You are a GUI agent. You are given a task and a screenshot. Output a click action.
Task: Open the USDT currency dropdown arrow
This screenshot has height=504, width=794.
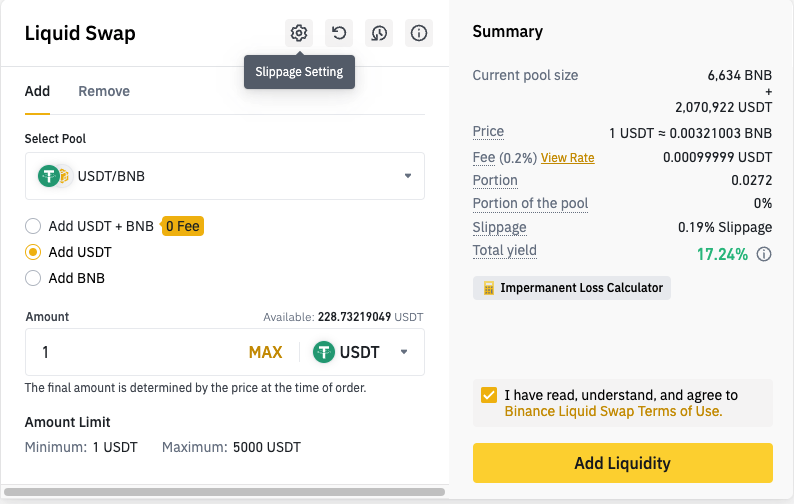coord(404,352)
